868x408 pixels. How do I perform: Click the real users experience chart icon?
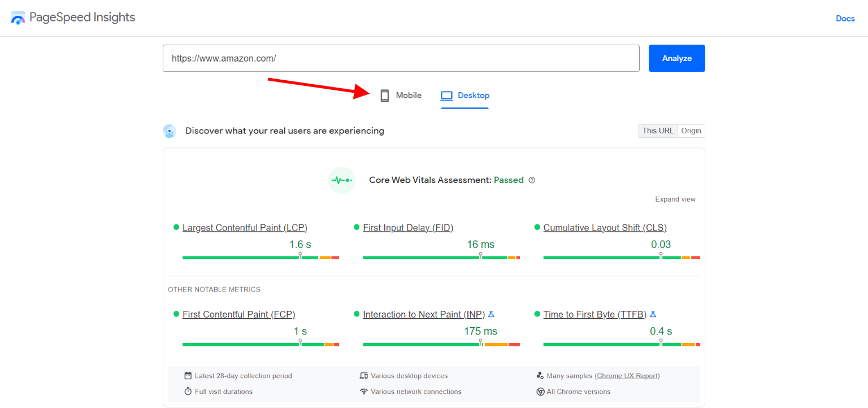(170, 131)
